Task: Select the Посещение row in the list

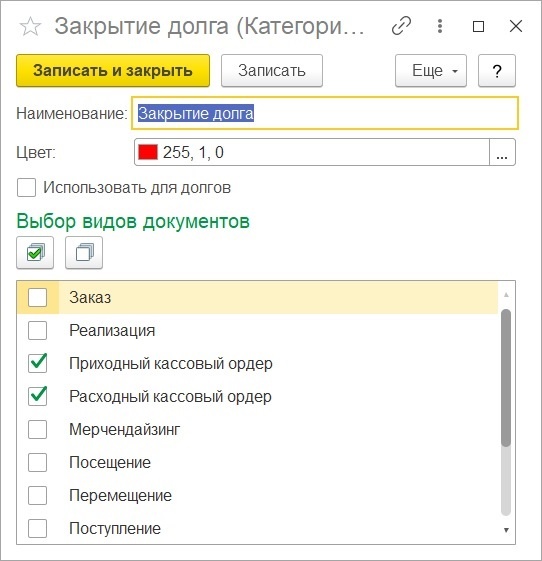Action: tap(257, 462)
